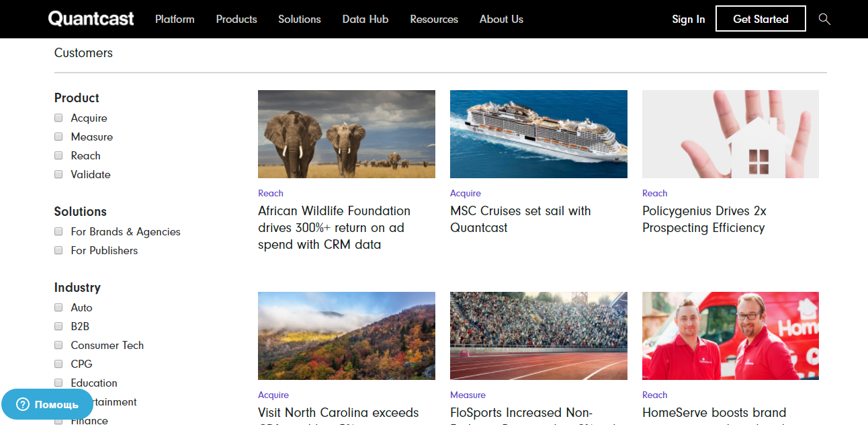Select the Consumer Tech industry checkbox
868x425 pixels.
click(58, 345)
